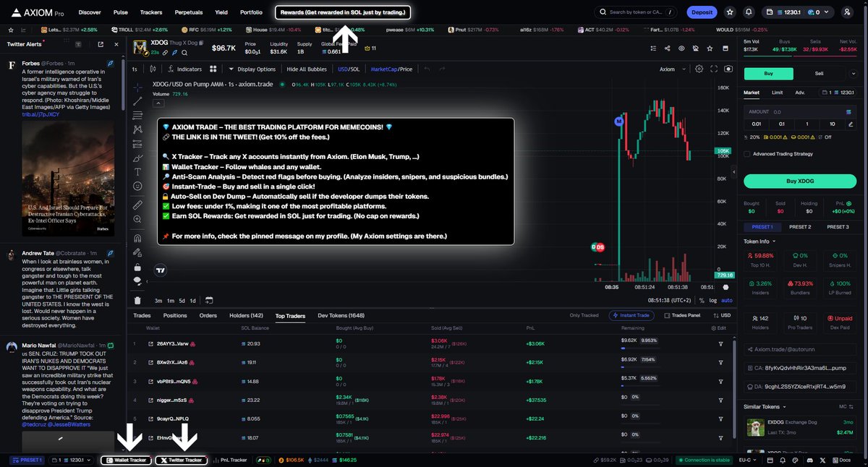Click the blue Deposit button

(x=702, y=12)
